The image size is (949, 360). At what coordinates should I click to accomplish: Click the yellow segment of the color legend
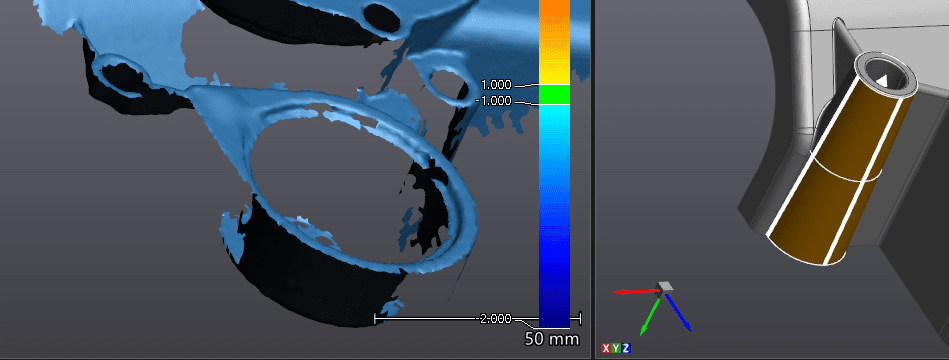(554, 68)
